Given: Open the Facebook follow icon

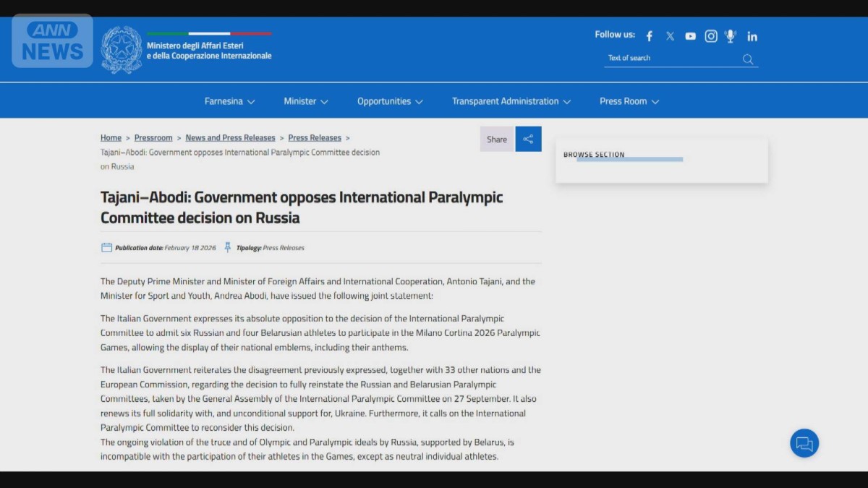Looking at the screenshot, I should [x=649, y=35].
